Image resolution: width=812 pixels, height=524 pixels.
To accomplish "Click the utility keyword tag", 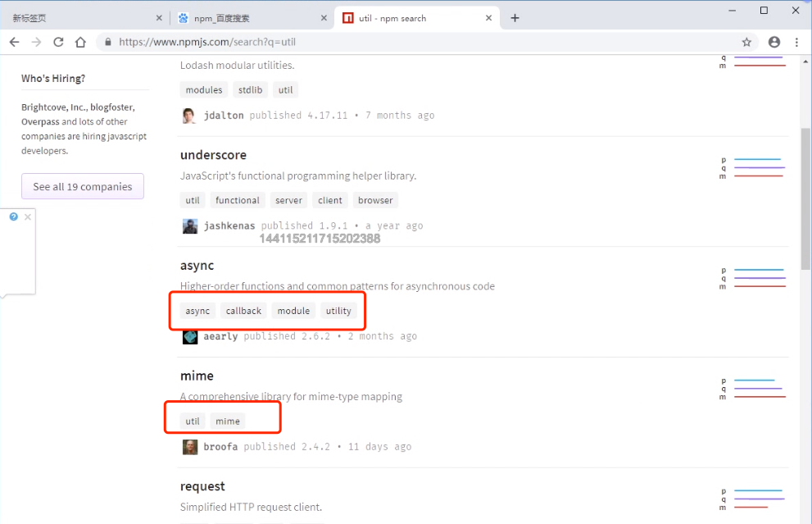I will [338, 311].
